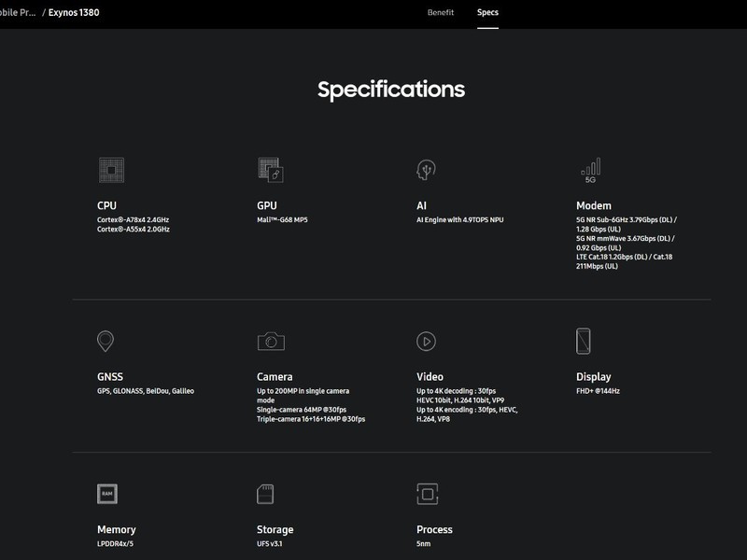The width and height of the screenshot is (747, 560).
Task: Click the Display phone icon
Action: coord(584,341)
